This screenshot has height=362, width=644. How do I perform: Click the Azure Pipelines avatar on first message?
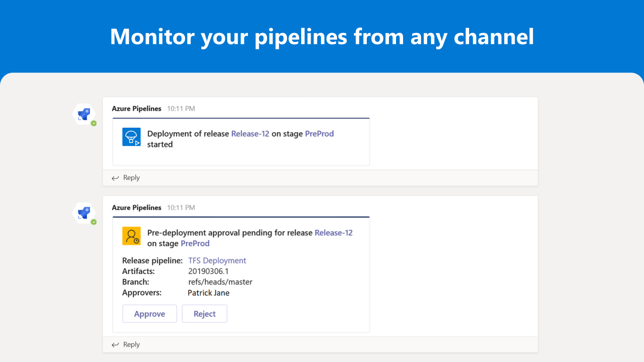coord(84,114)
